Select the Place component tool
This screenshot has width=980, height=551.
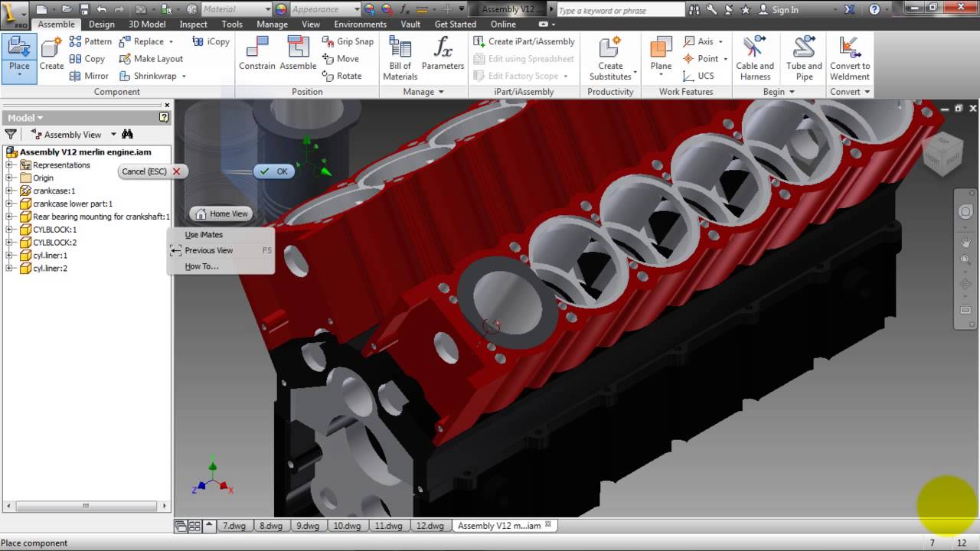[18, 58]
